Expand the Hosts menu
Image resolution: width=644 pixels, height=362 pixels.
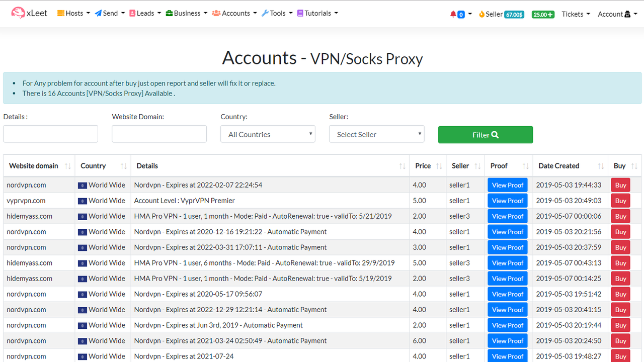point(73,13)
